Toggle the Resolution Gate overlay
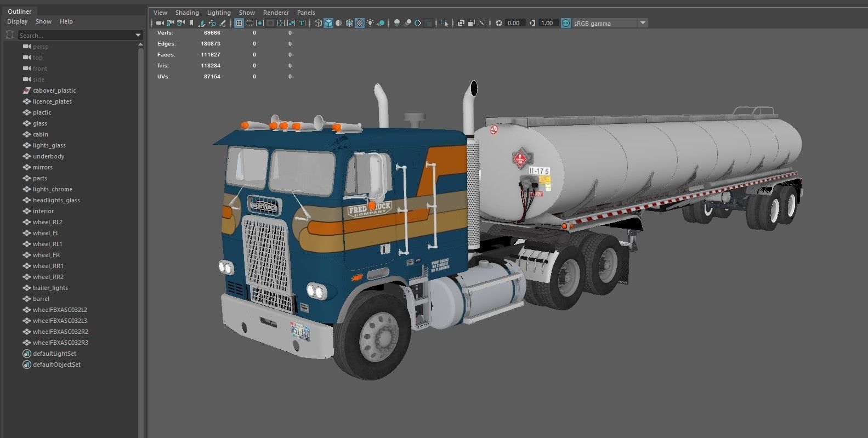The height and width of the screenshot is (438, 868). pos(260,23)
